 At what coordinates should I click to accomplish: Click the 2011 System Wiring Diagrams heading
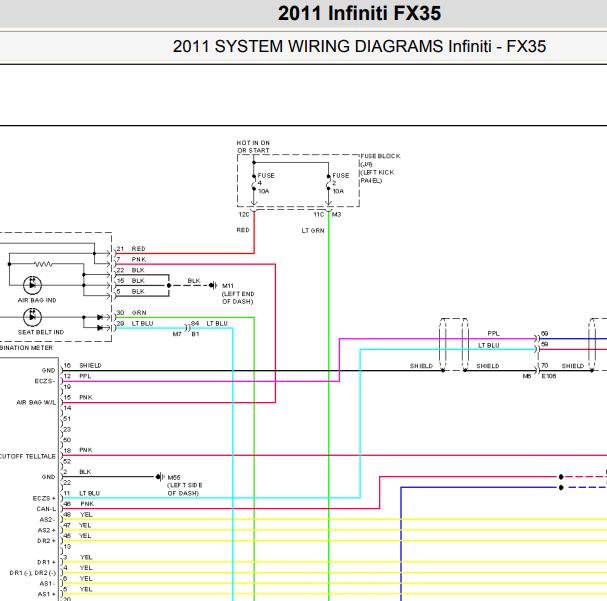(359, 46)
